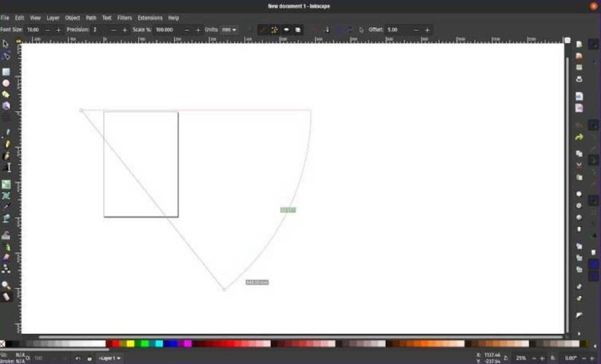Screen dimensions: 601x364
Task: Toggle measure only selected option
Action: (263, 30)
